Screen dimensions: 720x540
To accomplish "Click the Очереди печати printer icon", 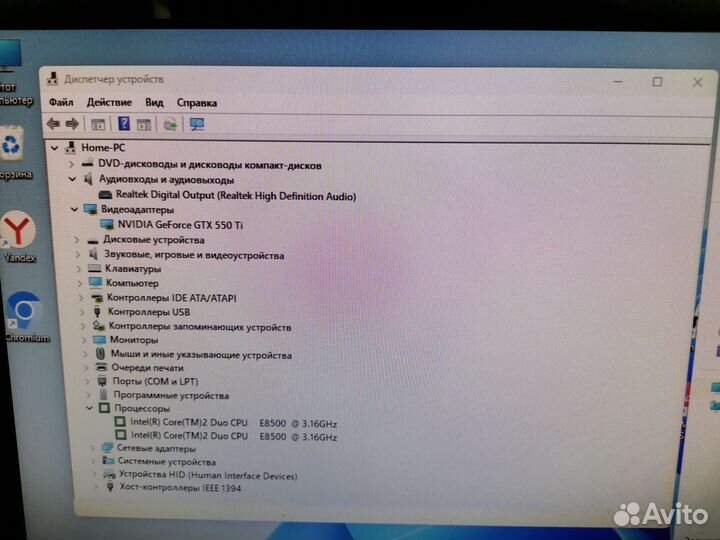I will [101, 367].
